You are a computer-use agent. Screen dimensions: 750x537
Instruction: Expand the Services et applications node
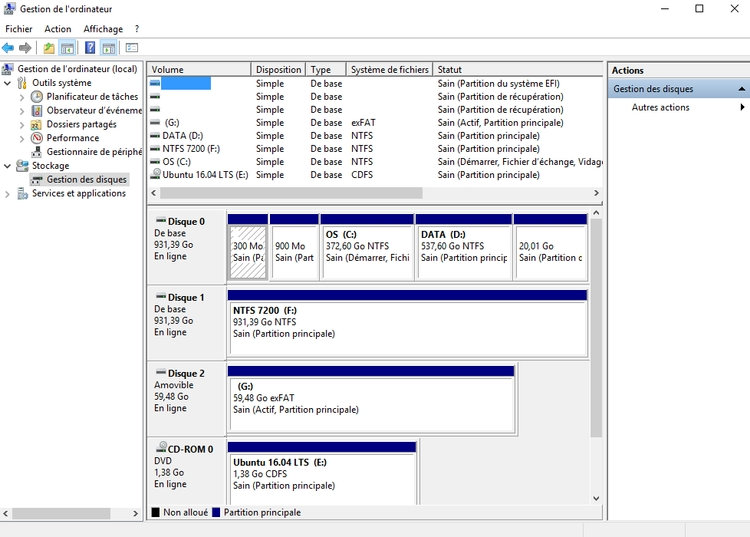[x=8, y=194]
